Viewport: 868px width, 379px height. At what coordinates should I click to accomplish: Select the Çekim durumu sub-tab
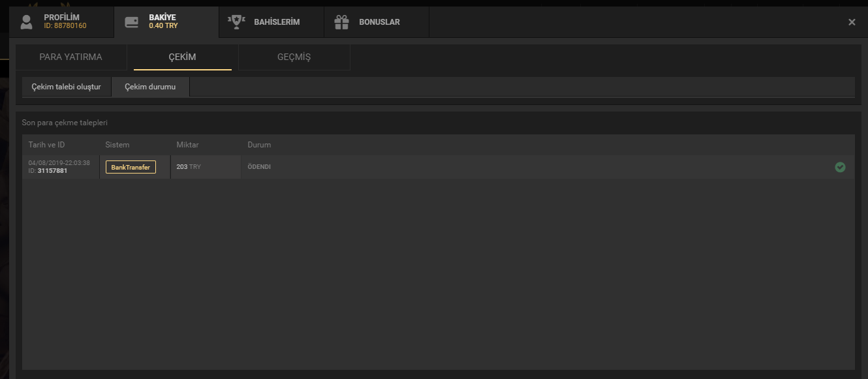[x=150, y=87]
